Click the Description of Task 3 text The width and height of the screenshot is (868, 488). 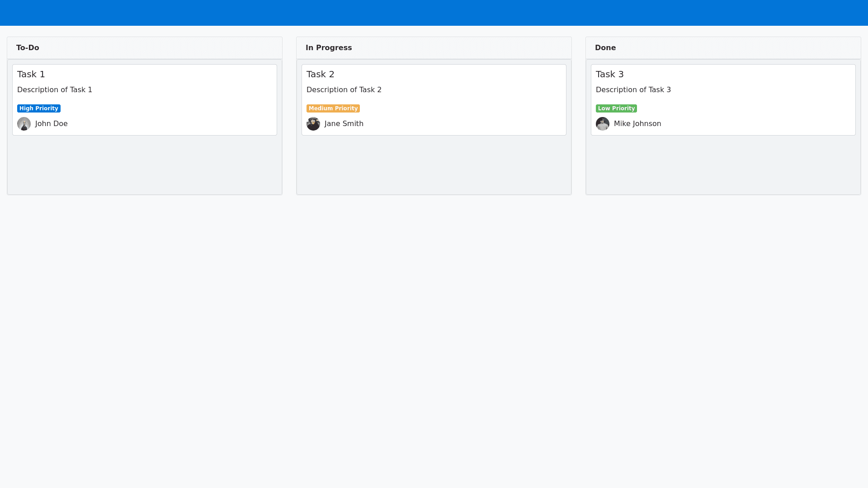pyautogui.click(x=633, y=90)
